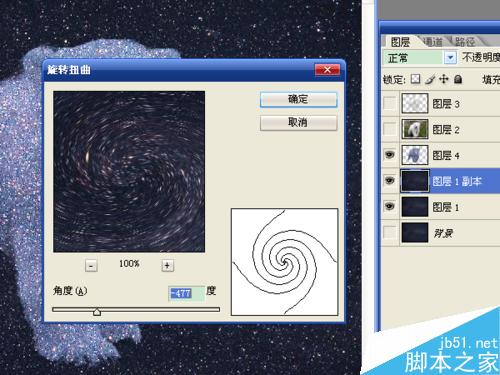Image resolution: width=500 pixels, height=375 pixels.
Task: Click the angle slider handle
Action: click(97, 312)
